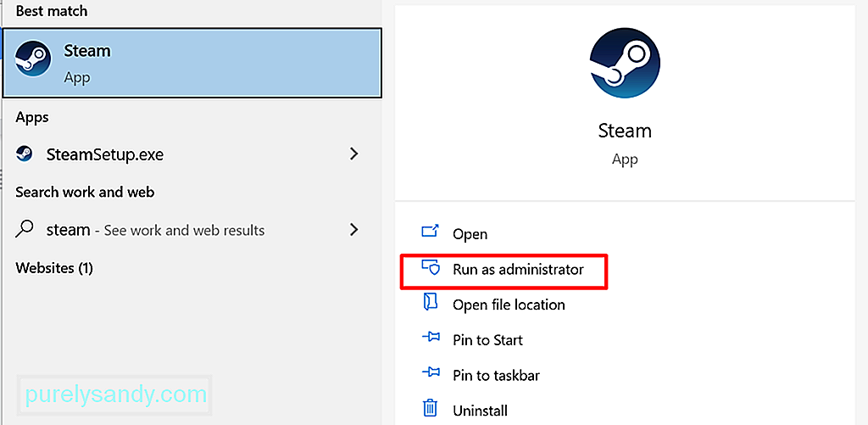Open steam - See work and web results

pyautogui.click(x=190, y=229)
